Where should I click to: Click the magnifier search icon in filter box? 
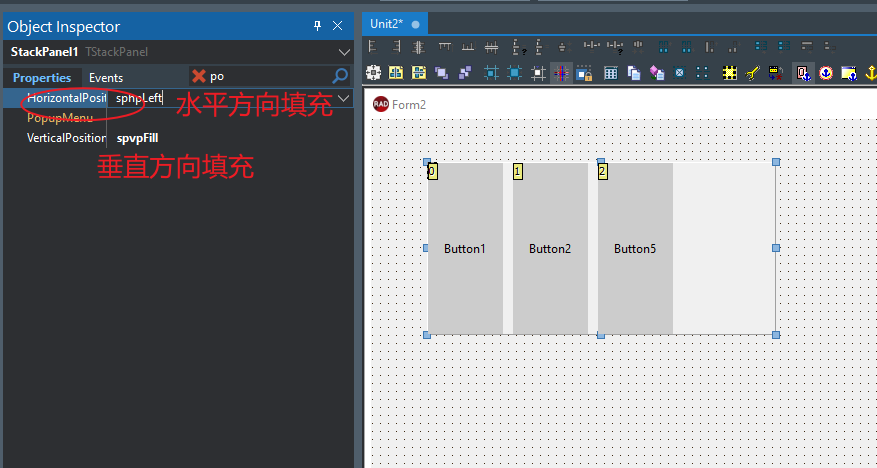[x=340, y=76]
